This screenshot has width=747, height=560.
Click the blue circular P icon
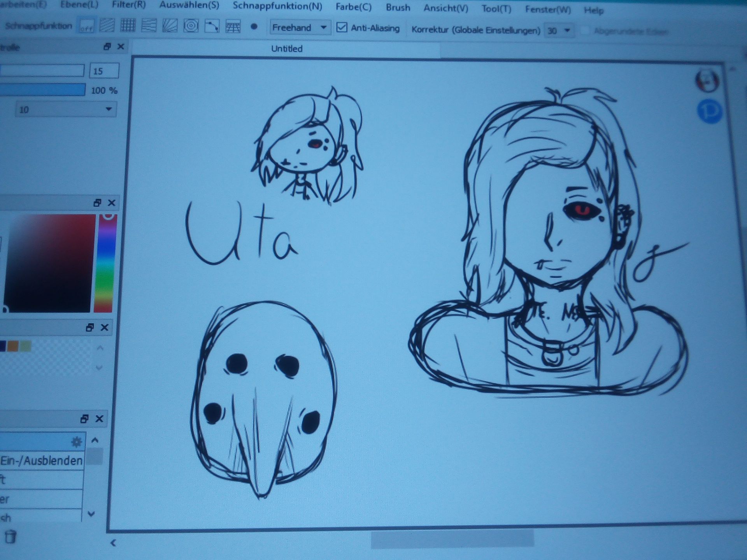point(709,112)
